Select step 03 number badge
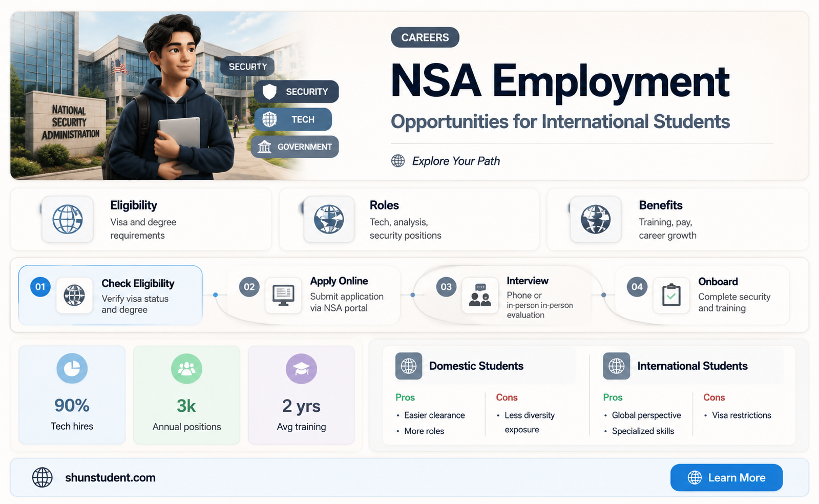This screenshot has height=504, width=819. point(446,287)
